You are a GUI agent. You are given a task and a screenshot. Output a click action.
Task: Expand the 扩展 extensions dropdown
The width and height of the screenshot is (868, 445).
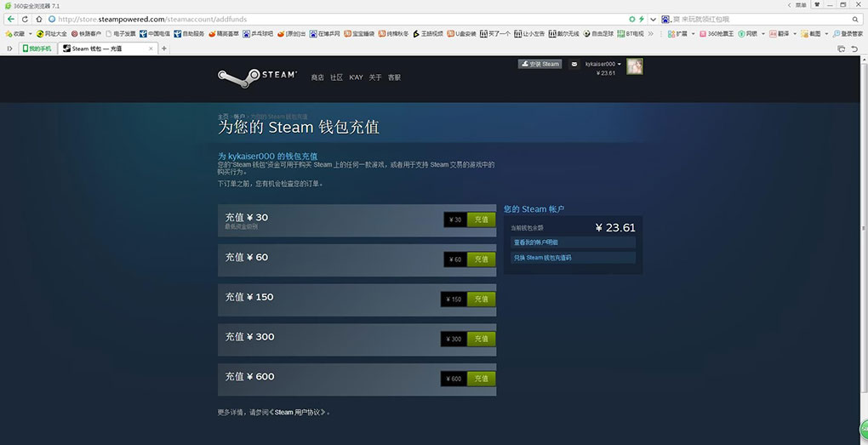pyautogui.click(x=693, y=34)
